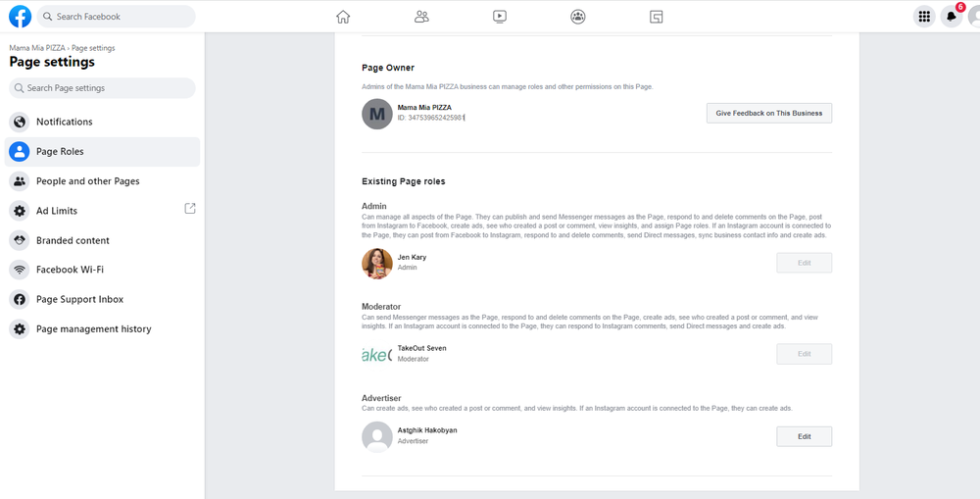Image resolution: width=980 pixels, height=499 pixels.
Task: Click Edit button for Astghik Hakobyan
Action: pos(804,436)
